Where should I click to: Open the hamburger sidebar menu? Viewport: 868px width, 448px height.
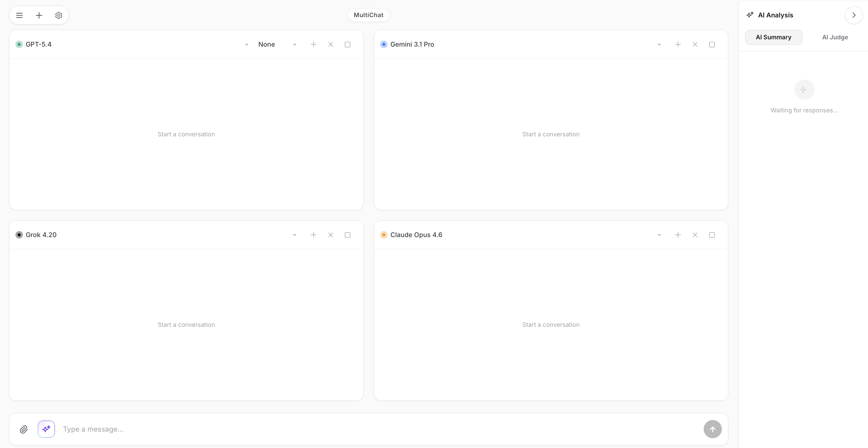point(19,15)
